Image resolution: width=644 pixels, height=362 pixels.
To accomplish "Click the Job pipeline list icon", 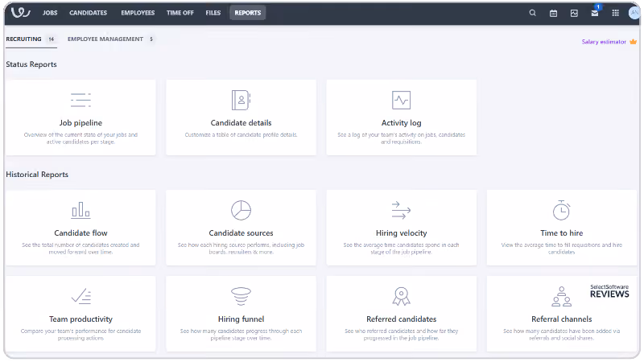I will click(x=80, y=100).
